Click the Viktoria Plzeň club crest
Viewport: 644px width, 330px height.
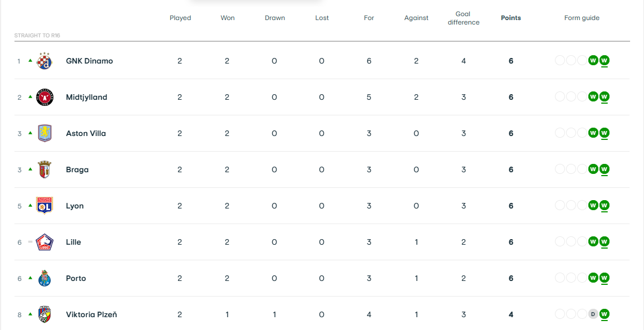point(45,314)
